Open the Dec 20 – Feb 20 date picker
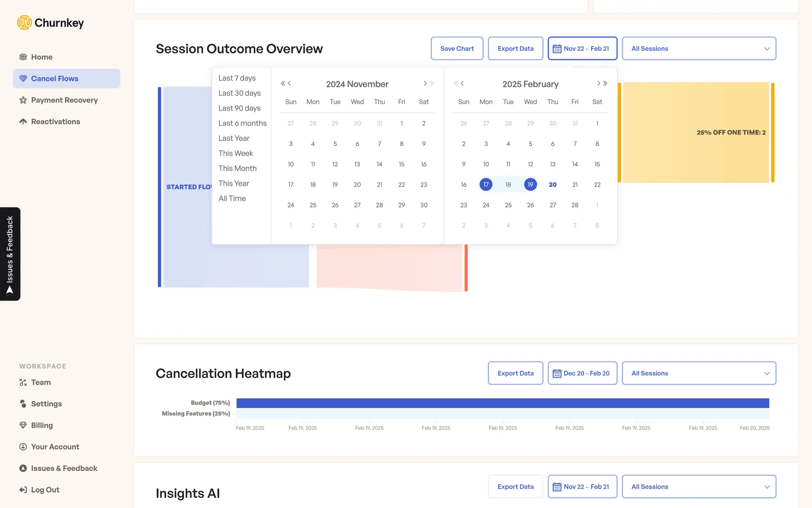This screenshot has width=812, height=508. [582, 373]
